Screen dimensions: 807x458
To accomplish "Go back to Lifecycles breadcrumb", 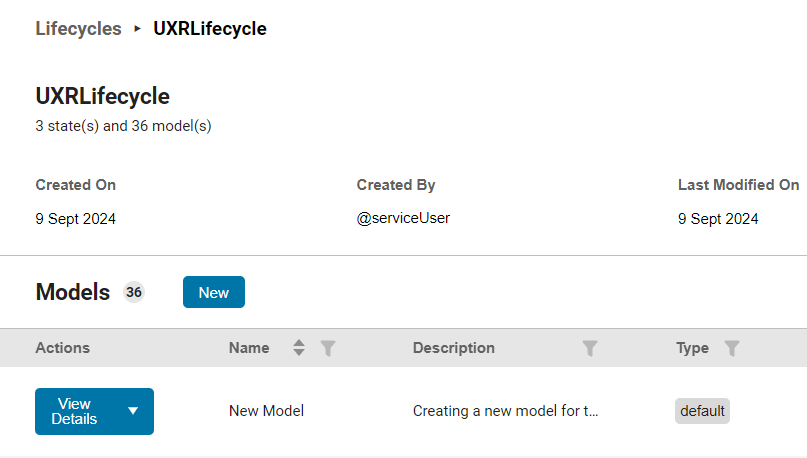I will tap(78, 29).
